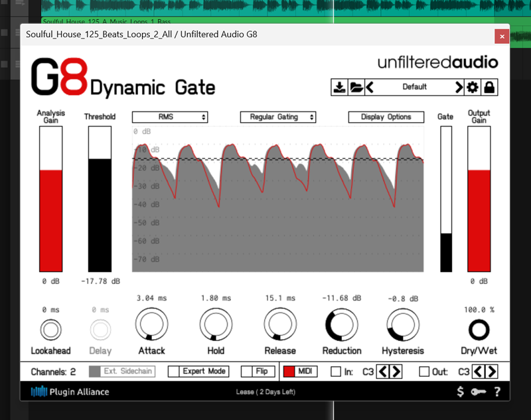Click the -0.8 dB hysteresis value
This screenshot has width=531, height=420.
pos(403,299)
